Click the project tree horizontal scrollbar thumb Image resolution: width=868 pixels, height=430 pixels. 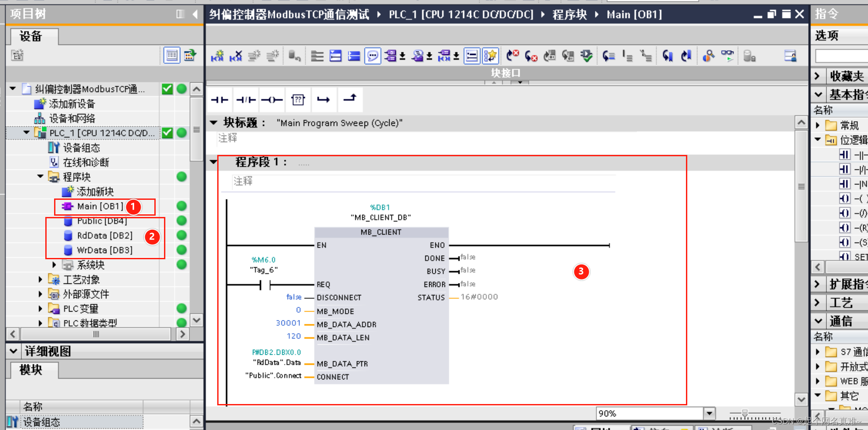coord(96,334)
